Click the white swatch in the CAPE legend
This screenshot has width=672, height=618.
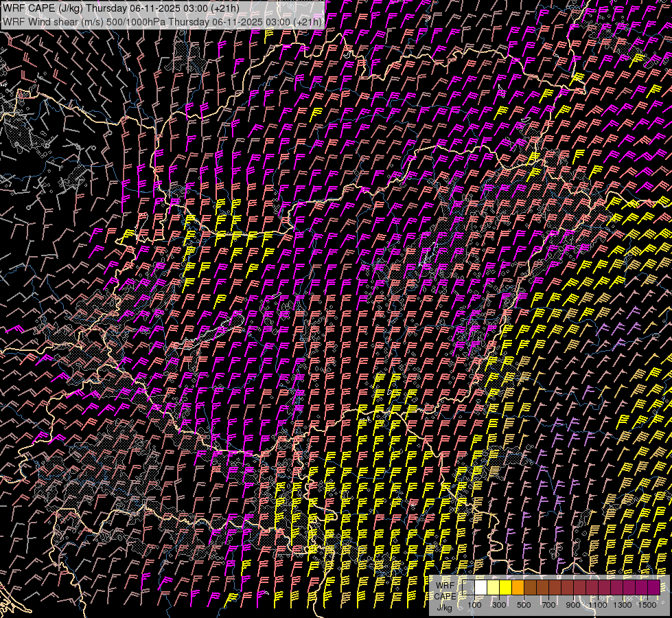tap(480, 588)
